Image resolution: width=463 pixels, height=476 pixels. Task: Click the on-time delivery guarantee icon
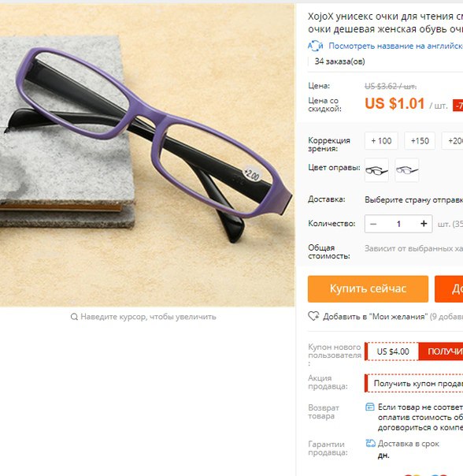coord(370,443)
